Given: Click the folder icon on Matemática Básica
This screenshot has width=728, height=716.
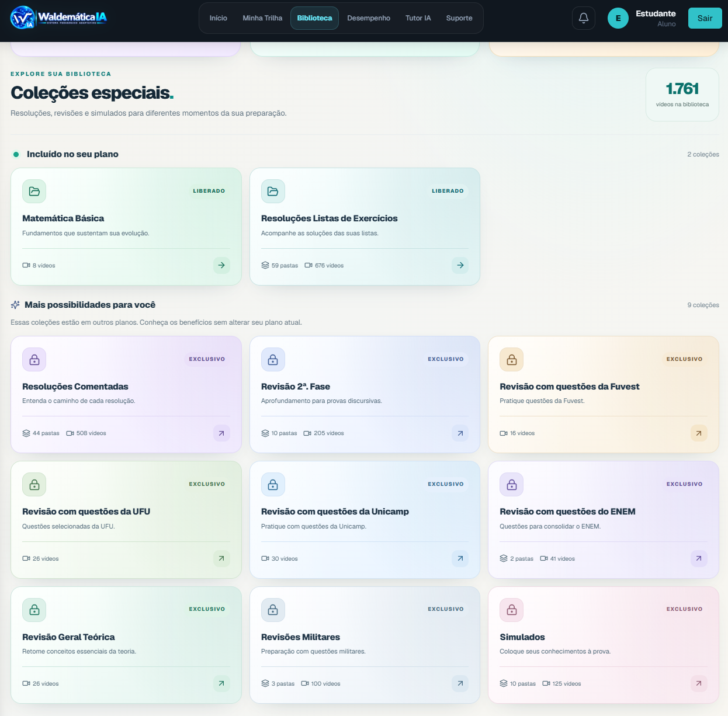Looking at the screenshot, I should [34, 192].
